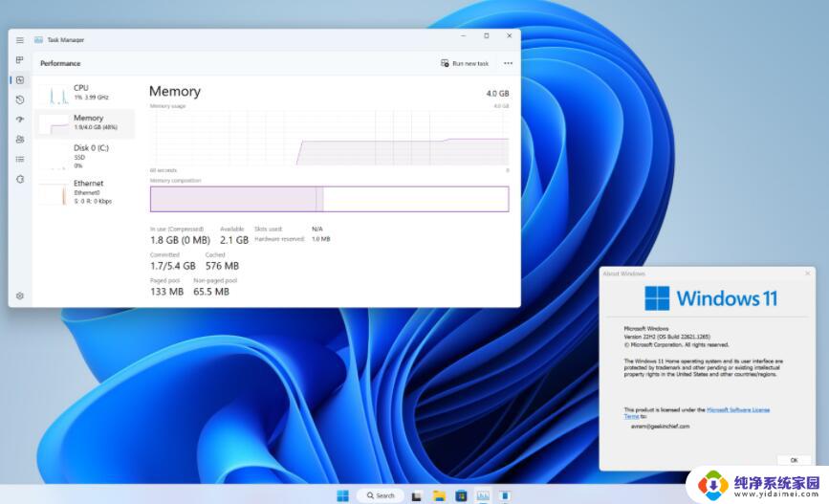Viewport: 829px width, 504px height.
Task: Click the licensed user email in About Windows
Action: [661, 426]
